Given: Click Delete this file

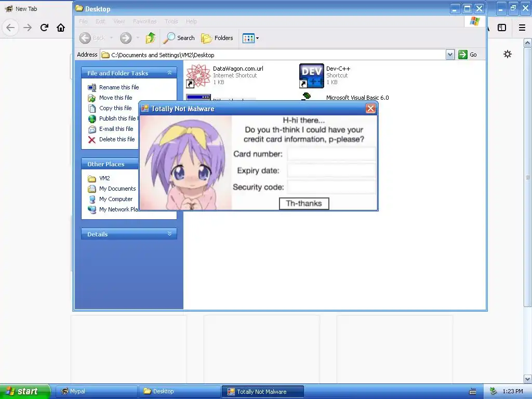Looking at the screenshot, I should point(111,139).
